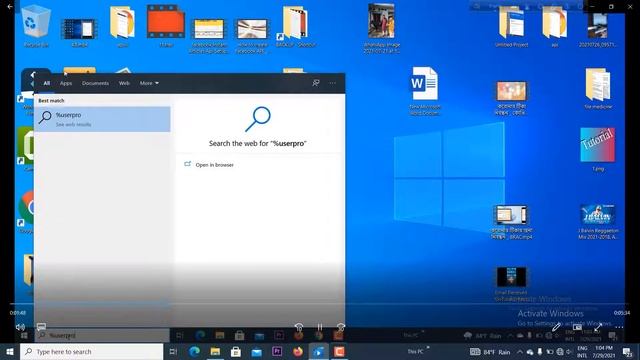Open the Mail app on the taskbar

256,351
